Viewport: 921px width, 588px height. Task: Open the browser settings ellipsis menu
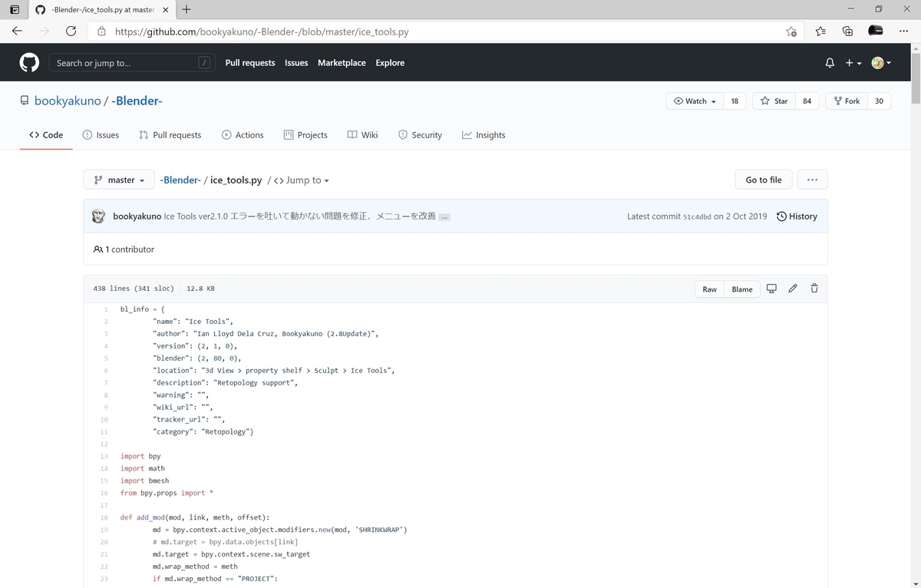[x=903, y=31]
